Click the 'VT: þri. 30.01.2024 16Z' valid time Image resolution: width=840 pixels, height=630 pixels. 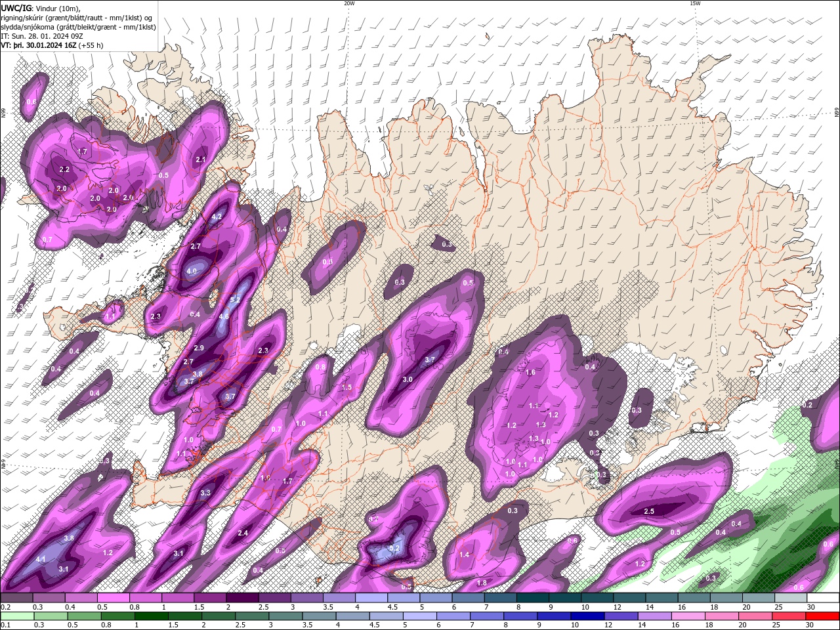click(x=38, y=45)
